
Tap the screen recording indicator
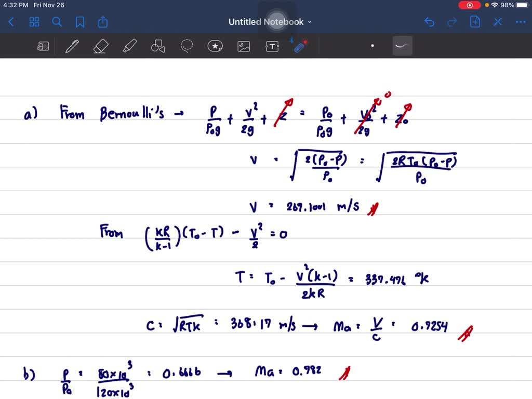point(470,5)
